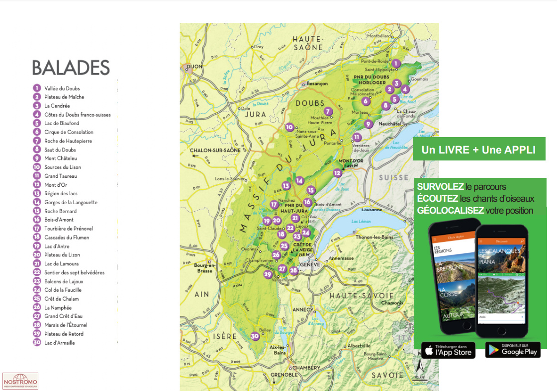Click the right phone showing Calanques de Piana
The image size is (557, 392).
(x=502, y=280)
